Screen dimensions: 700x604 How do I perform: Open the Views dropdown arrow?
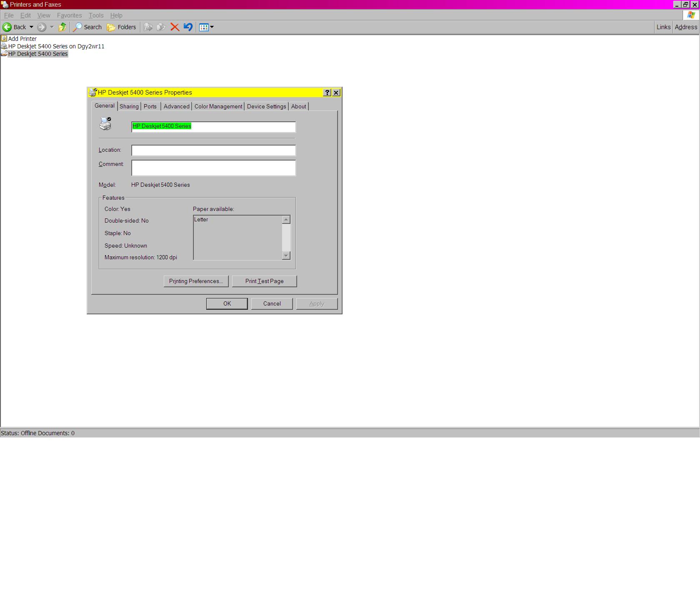(212, 27)
